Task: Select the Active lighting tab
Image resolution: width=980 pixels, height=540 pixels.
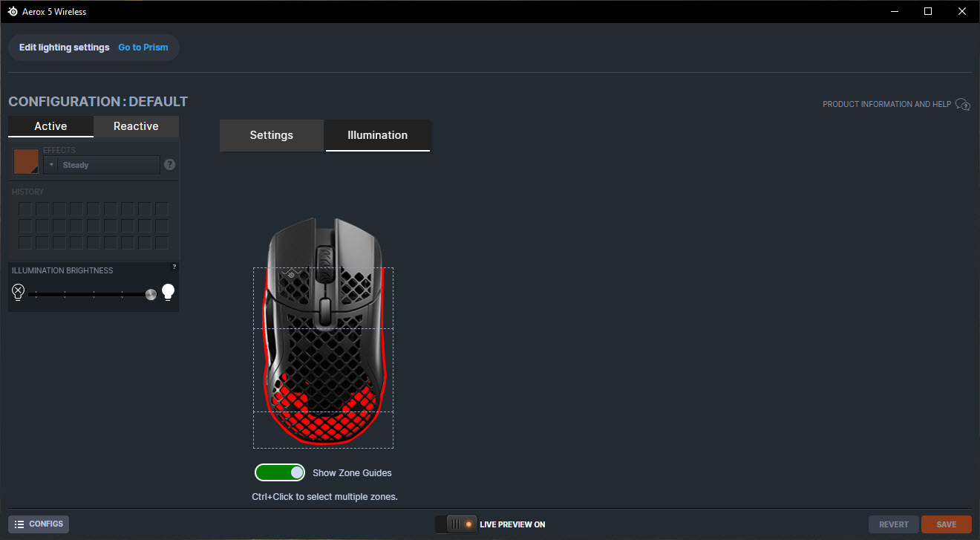Action: point(50,126)
